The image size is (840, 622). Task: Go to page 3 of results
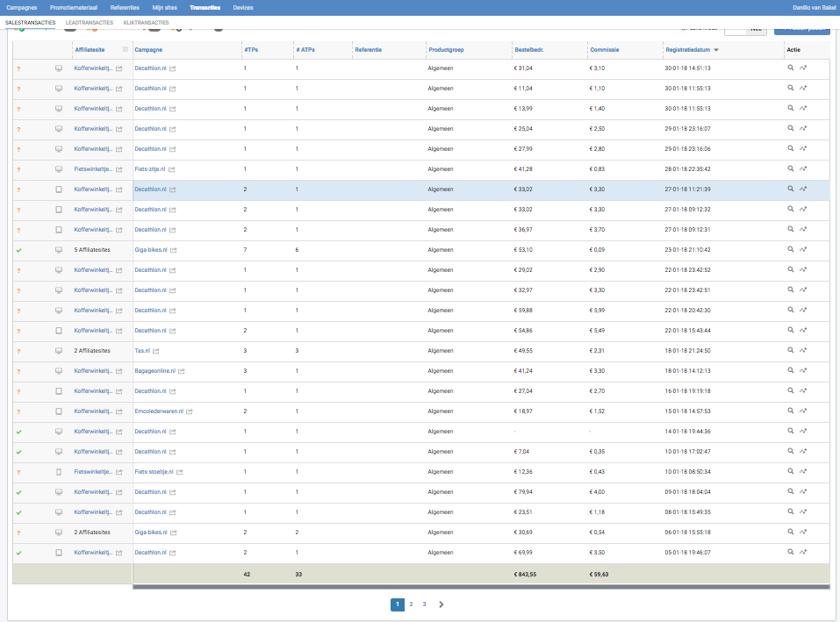click(424, 604)
